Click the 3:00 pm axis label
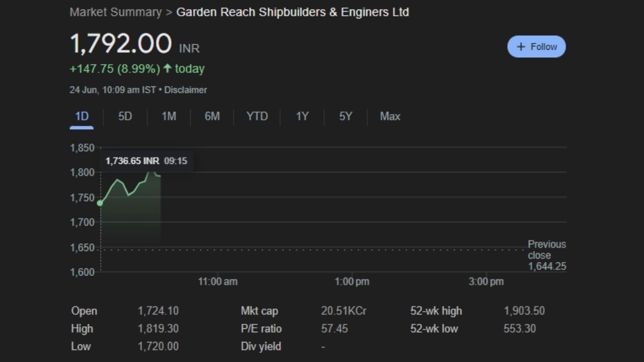 click(x=486, y=282)
